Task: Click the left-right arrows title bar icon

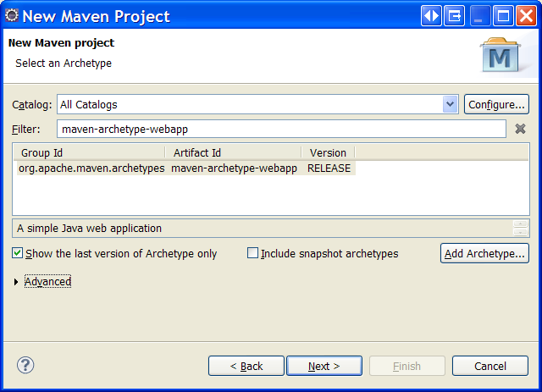Action: 431,16
